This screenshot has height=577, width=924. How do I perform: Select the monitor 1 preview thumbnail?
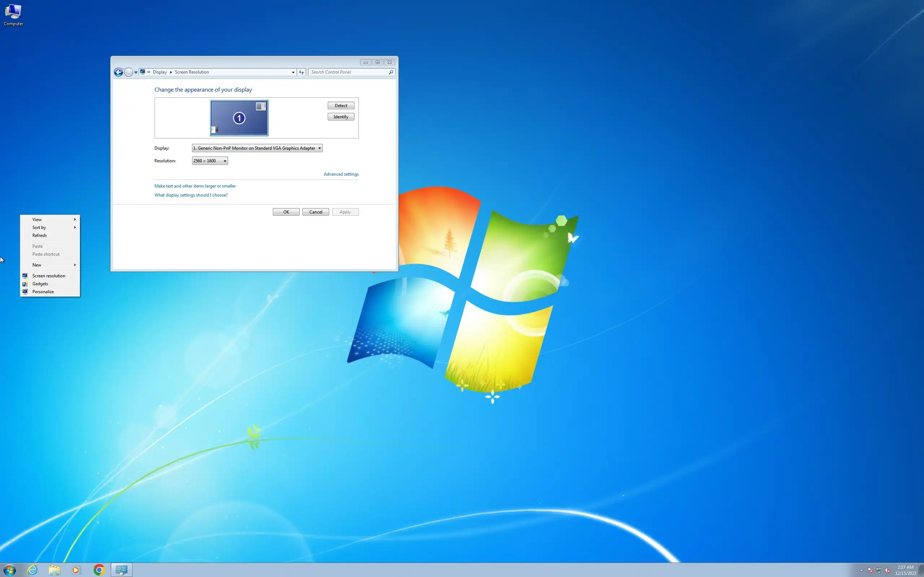(x=239, y=118)
